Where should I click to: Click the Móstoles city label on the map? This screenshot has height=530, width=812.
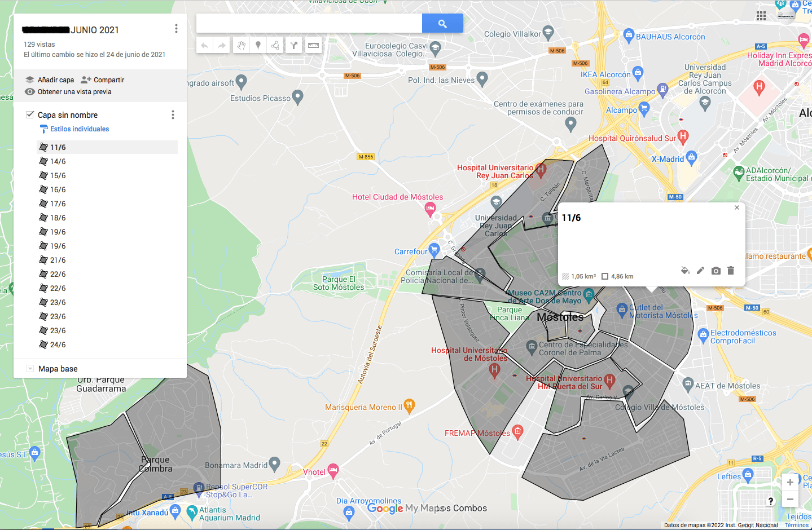560,317
